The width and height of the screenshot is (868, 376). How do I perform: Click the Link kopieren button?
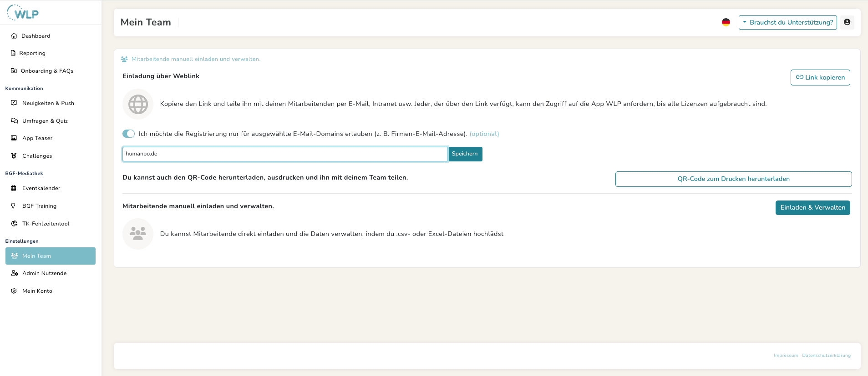click(820, 77)
